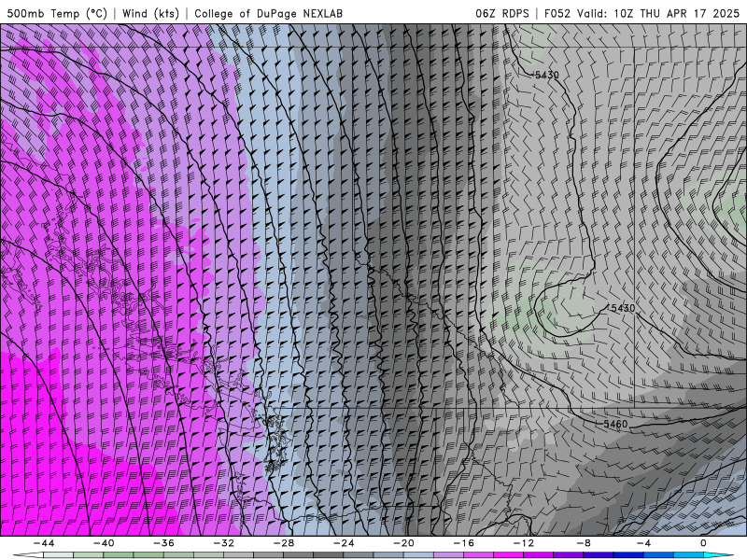Click the -40 color scale label
The image size is (747, 560).
tap(104, 543)
